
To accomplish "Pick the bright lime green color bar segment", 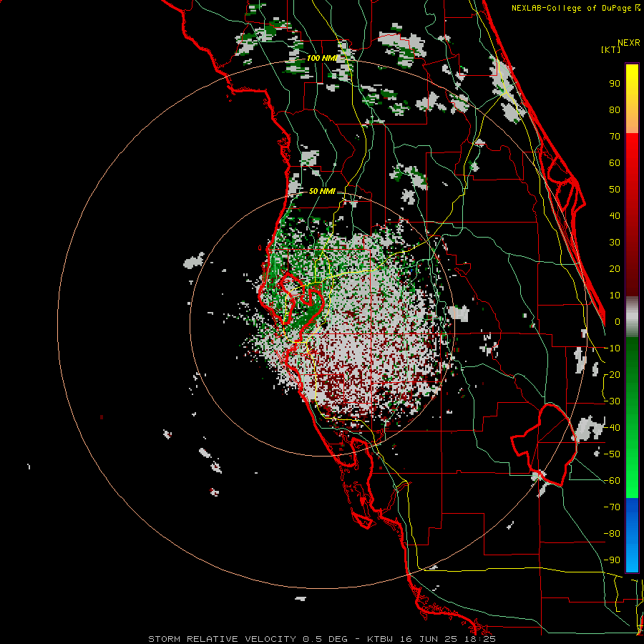I will pyautogui.click(x=632, y=484).
